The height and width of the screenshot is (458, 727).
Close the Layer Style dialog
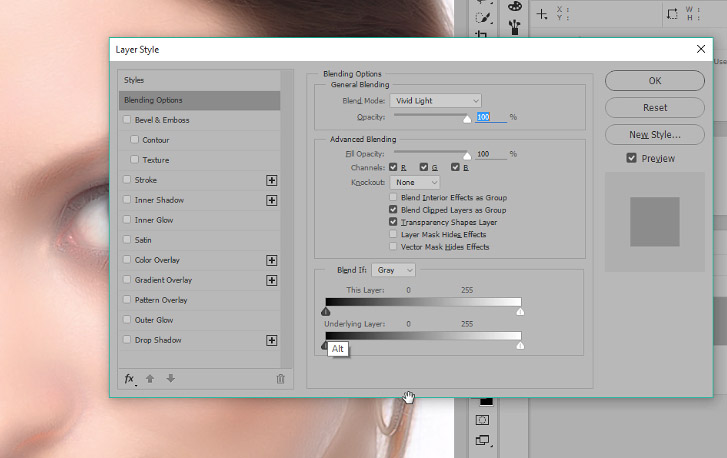701,49
